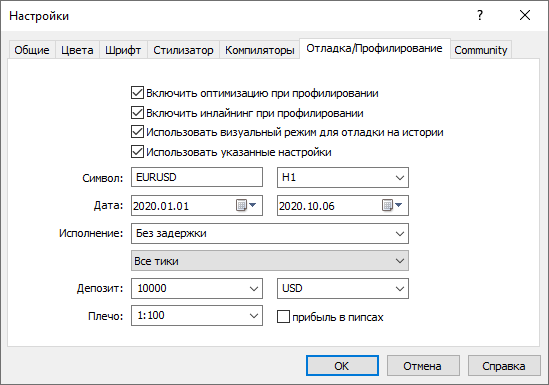The image size is (549, 385).
Task: Uncheck Использовать визуальный режим для отладки
Action: click(137, 132)
